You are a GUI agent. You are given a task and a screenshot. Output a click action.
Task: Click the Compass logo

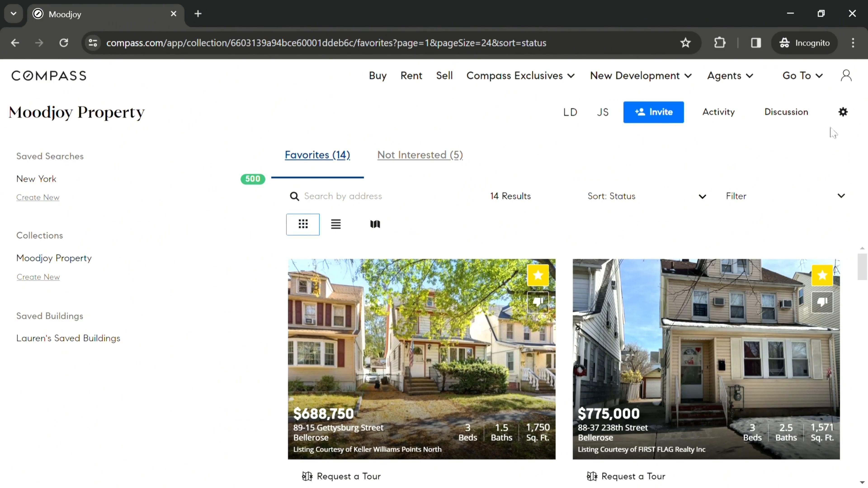[49, 76]
